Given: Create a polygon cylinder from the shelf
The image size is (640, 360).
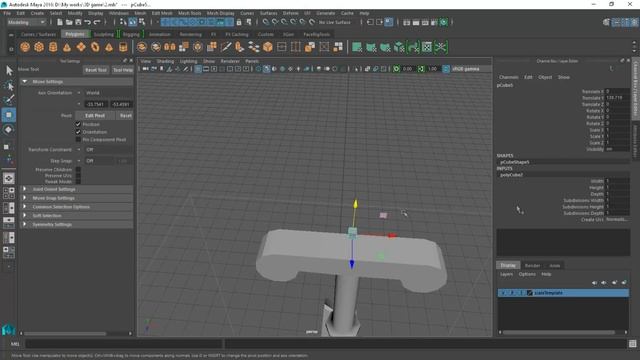Looking at the screenshot, I should coord(53,47).
